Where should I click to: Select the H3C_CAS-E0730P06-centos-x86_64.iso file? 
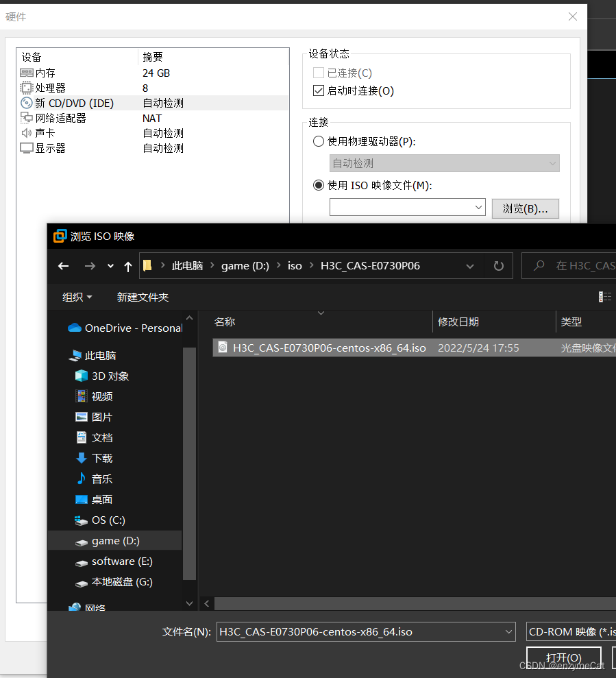[322, 348]
